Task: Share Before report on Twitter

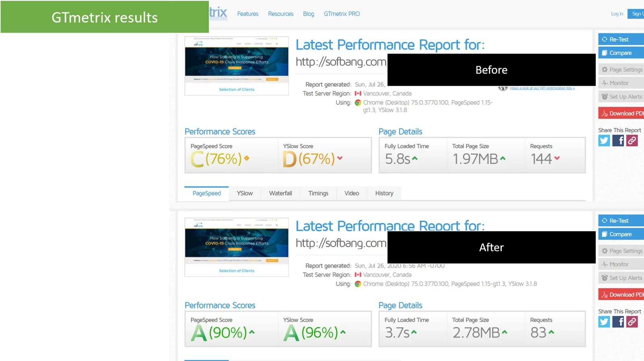Action: pos(604,141)
